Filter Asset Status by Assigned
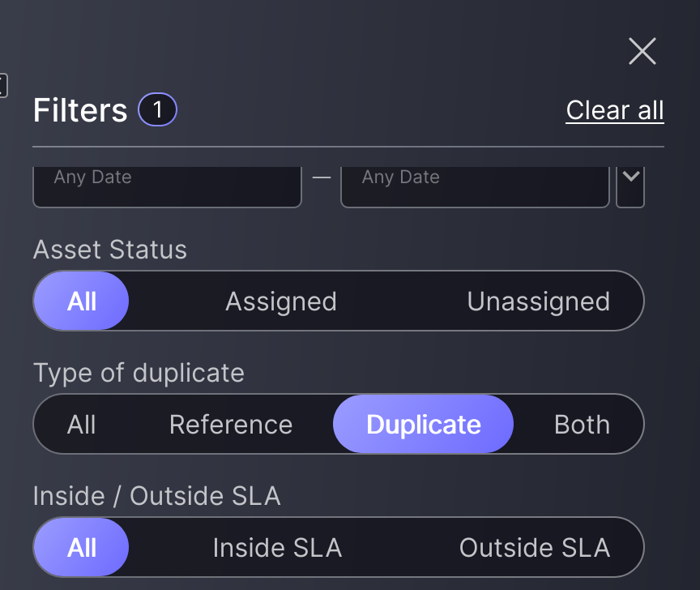Screen dimensions: 700x590 point(280,301)
